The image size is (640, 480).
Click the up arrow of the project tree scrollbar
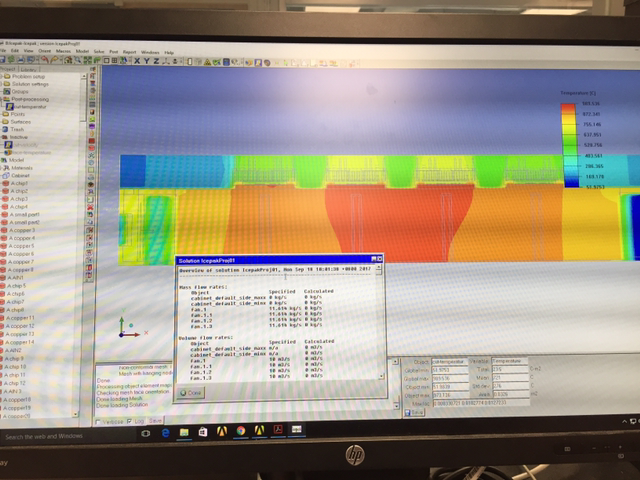(84, 76)
